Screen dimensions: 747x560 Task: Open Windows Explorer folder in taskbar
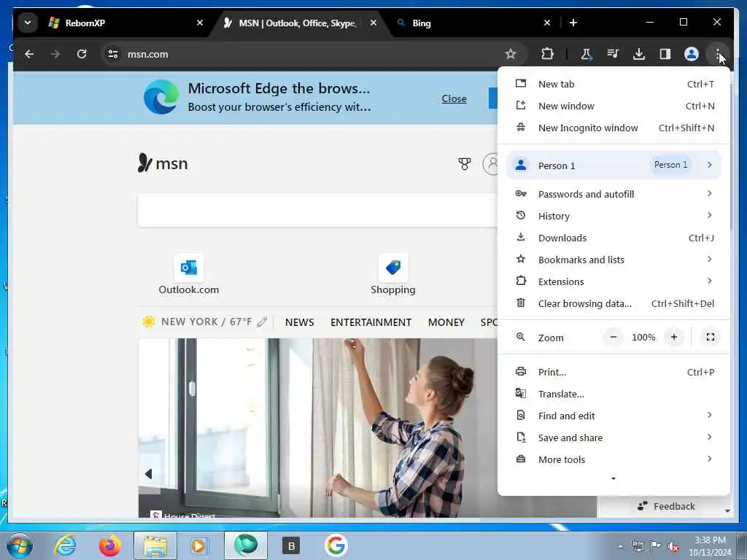(x=155, y=545)
